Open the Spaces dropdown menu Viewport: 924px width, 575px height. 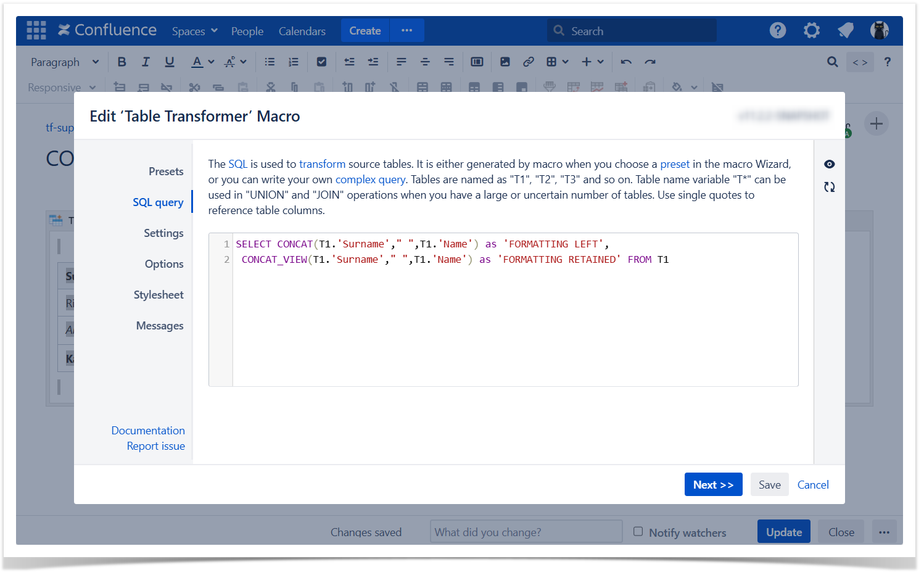pyautogui.click(x=194, y=31)
